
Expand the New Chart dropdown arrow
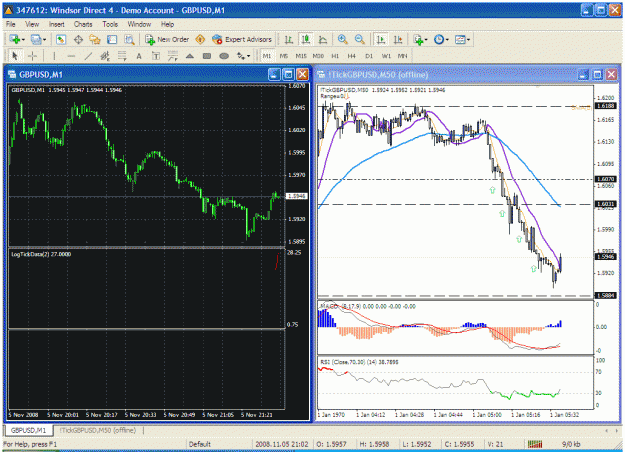(24, 40)
